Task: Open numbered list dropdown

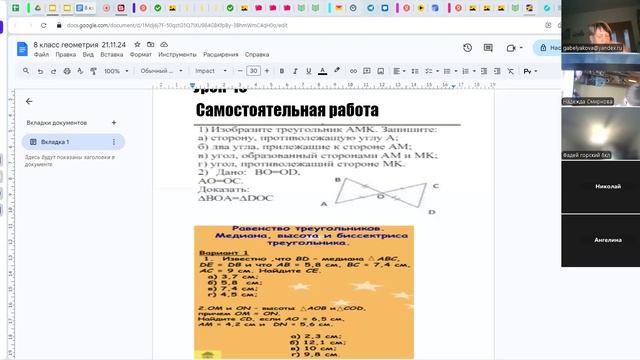Action: [x=469, y=71]
